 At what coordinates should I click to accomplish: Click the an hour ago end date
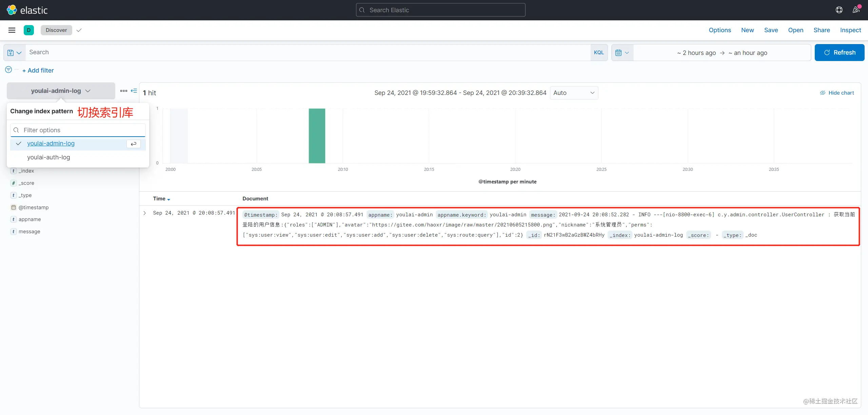click(748, 53)
